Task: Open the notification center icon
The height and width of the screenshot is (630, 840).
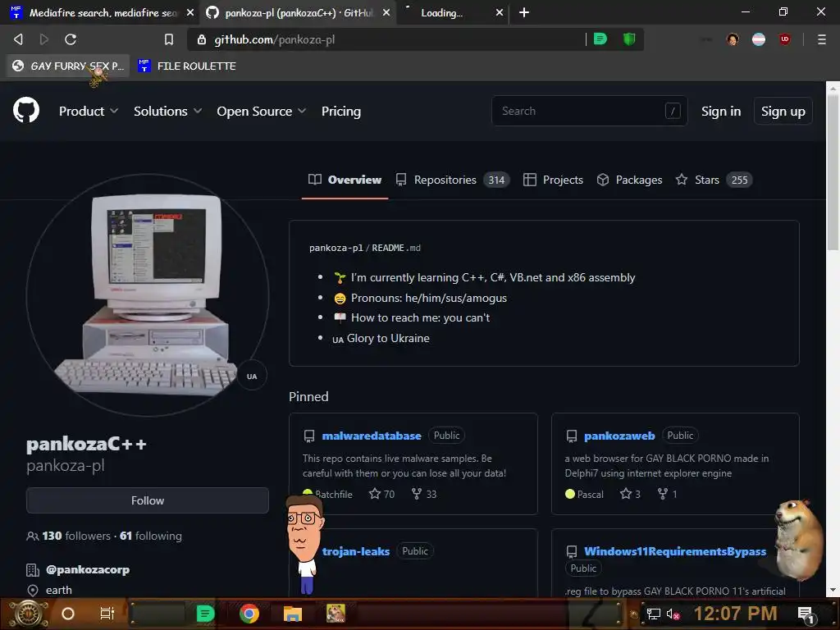Action: click(806, 614)
